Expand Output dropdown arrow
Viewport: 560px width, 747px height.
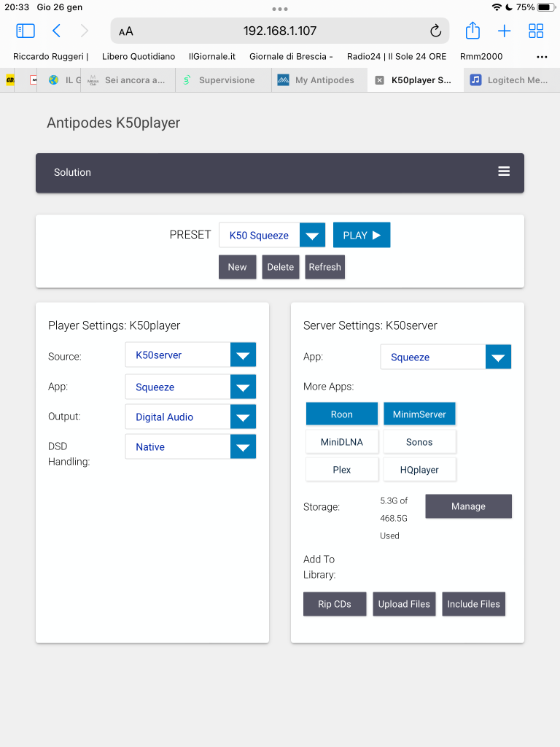[x=243, y=417]
